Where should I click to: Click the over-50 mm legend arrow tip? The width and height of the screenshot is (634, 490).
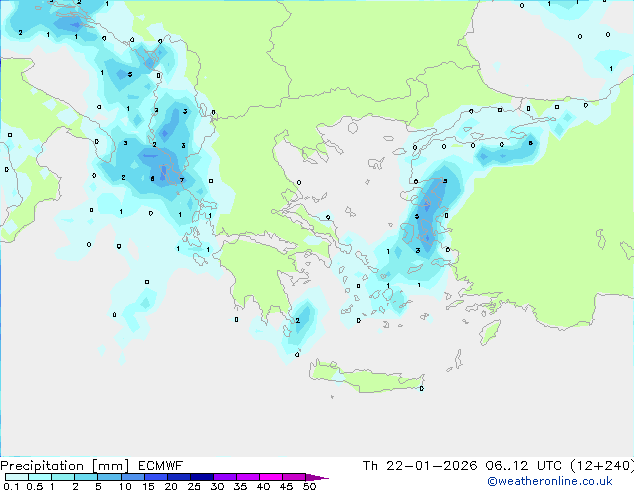click(317, 477)
